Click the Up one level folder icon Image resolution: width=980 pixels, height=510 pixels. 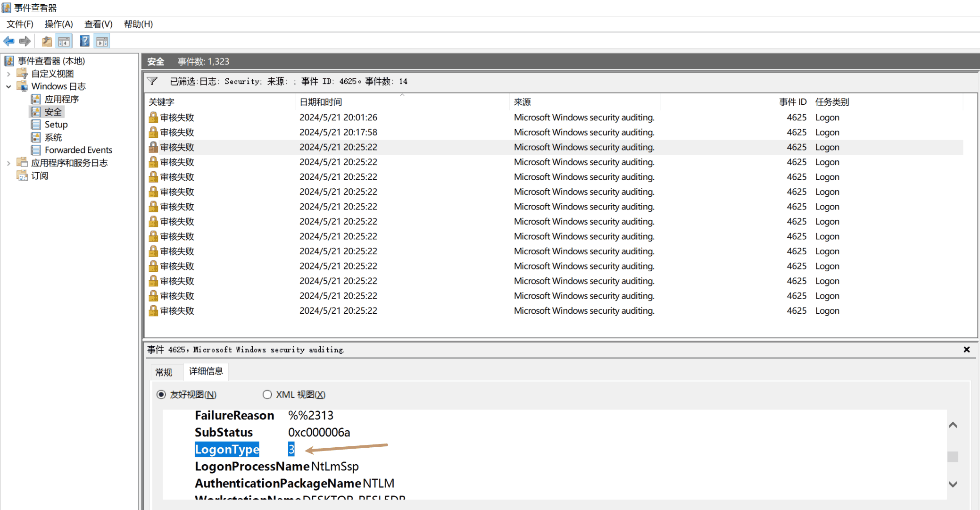(47, 42)
